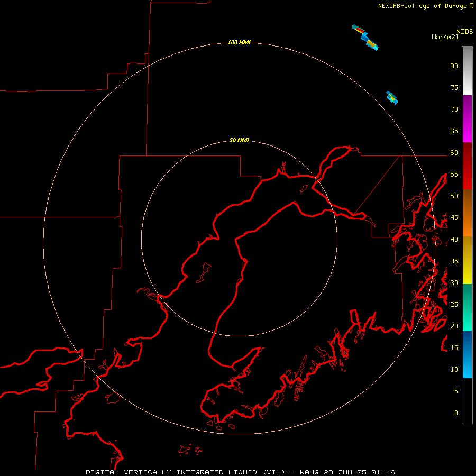Click the black bottom segment of the color bar

(x=467, y=401)
